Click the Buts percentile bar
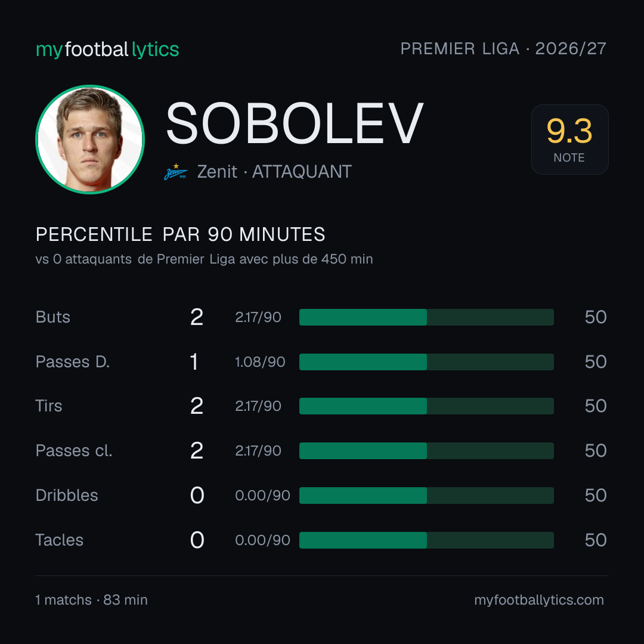This screenshot has width=644, height=644. pyautogui.click(x=426, y=317)
